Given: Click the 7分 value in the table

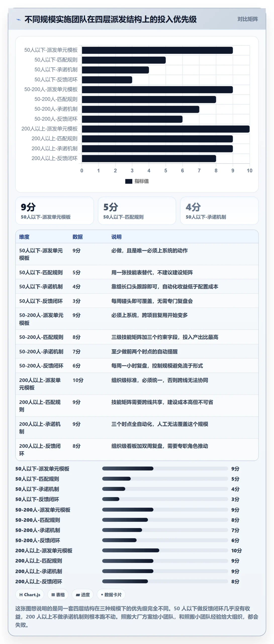Looking at the screenshot, I should [76, 352].
